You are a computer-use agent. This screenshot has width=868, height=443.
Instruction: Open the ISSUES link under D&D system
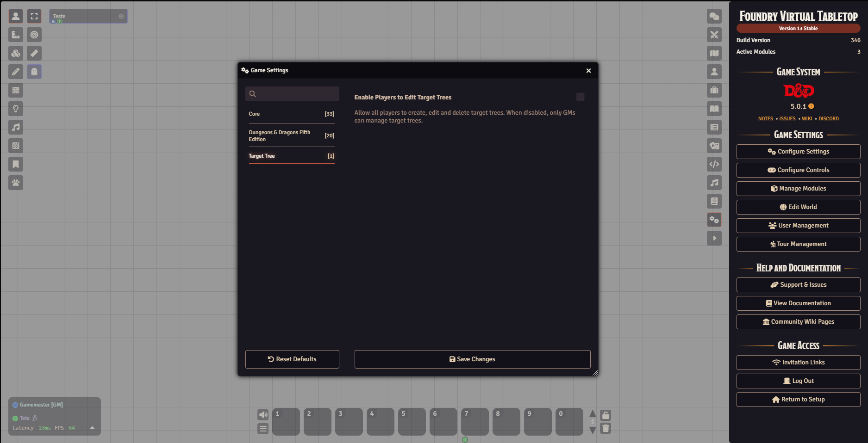tap(787, 119)
